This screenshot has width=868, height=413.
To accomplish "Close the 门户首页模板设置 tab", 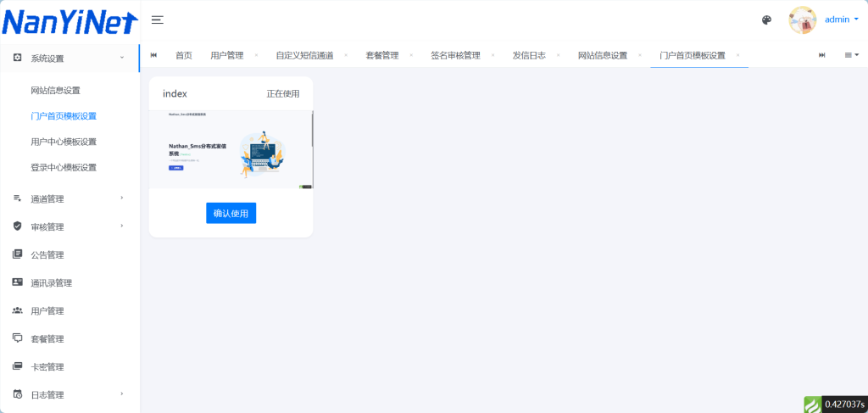I will [x=738, y=55].
